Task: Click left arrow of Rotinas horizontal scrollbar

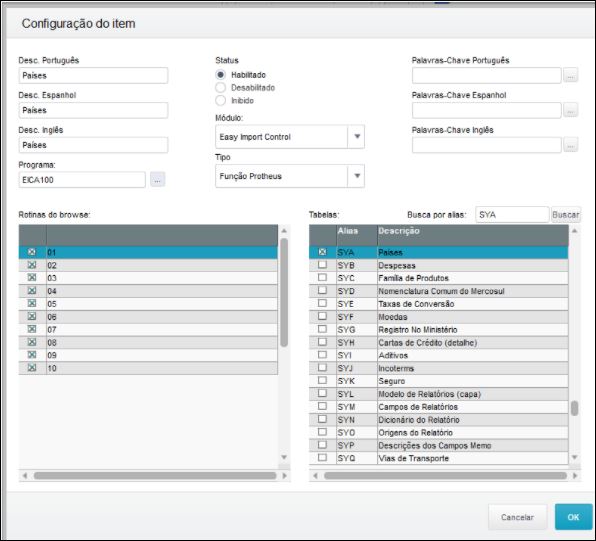Action: pos(25,476)
